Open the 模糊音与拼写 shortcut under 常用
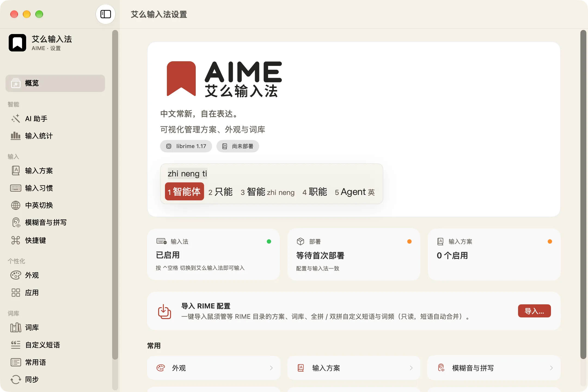Screen dimensions: 588x392 pos(494,368)
